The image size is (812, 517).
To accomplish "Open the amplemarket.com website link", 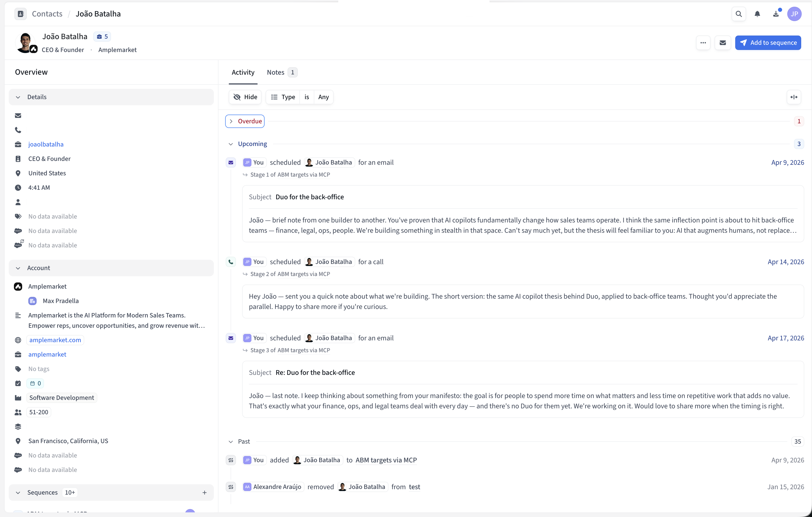I will (55, 340).
